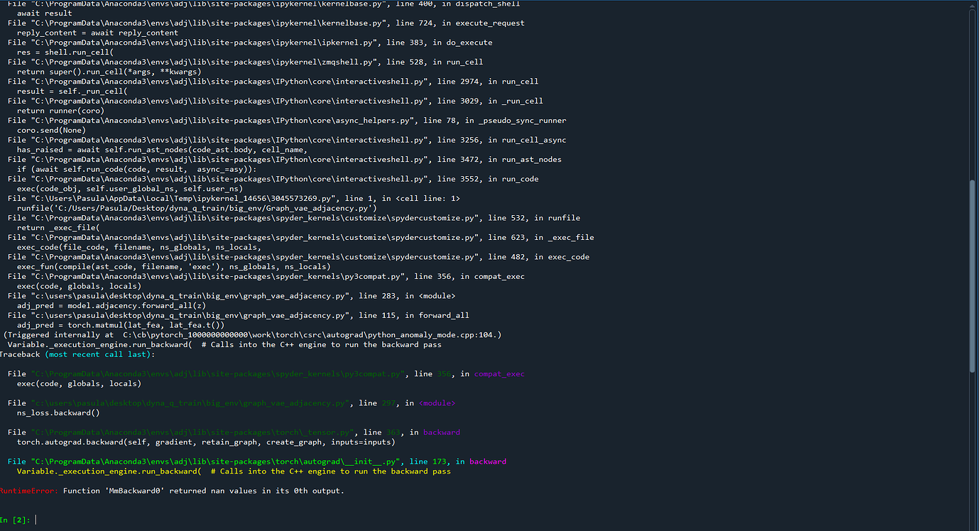Click the 'ns_loss.backward()' code line
The image size is (980, 531).
coord(58,412)
